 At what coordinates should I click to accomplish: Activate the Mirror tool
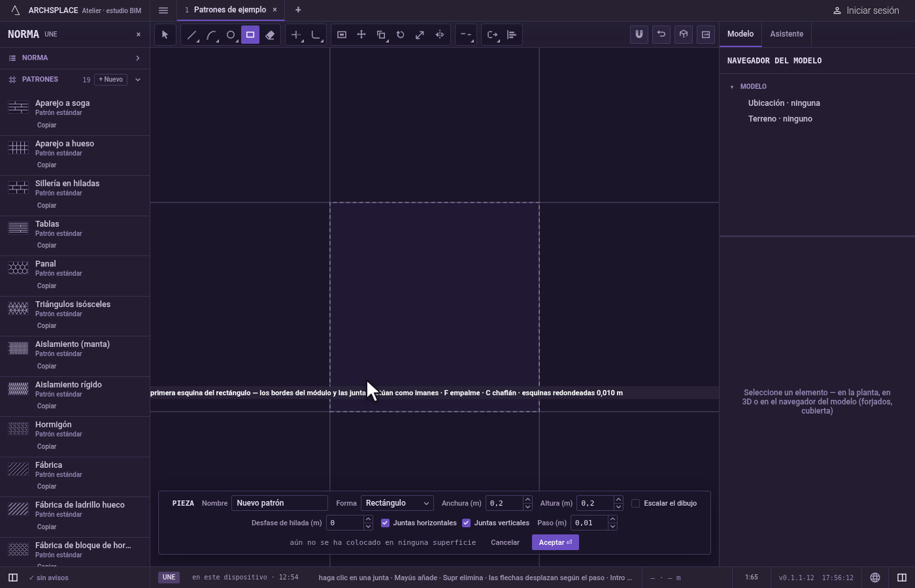pyautogui.click(x=440, y=35)
